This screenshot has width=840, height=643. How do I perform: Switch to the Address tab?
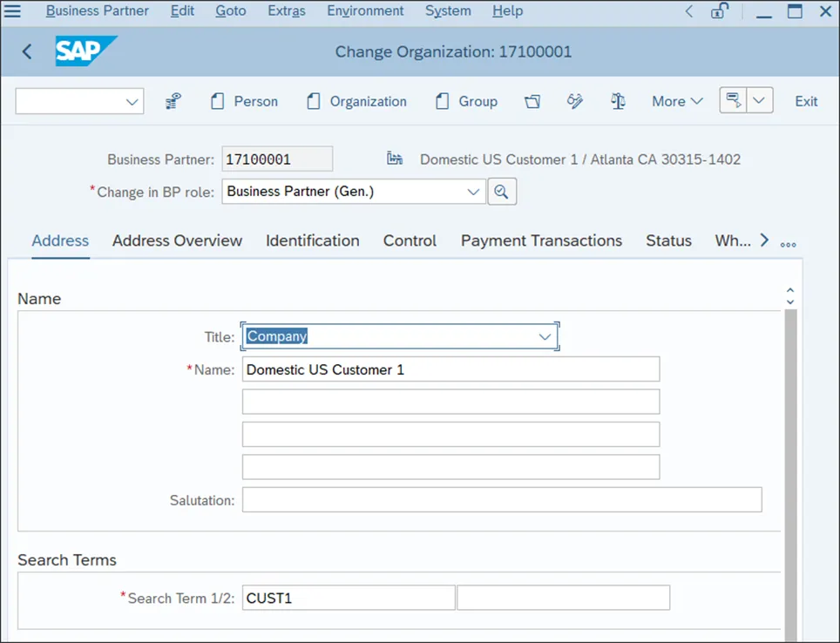coord(60,240)
